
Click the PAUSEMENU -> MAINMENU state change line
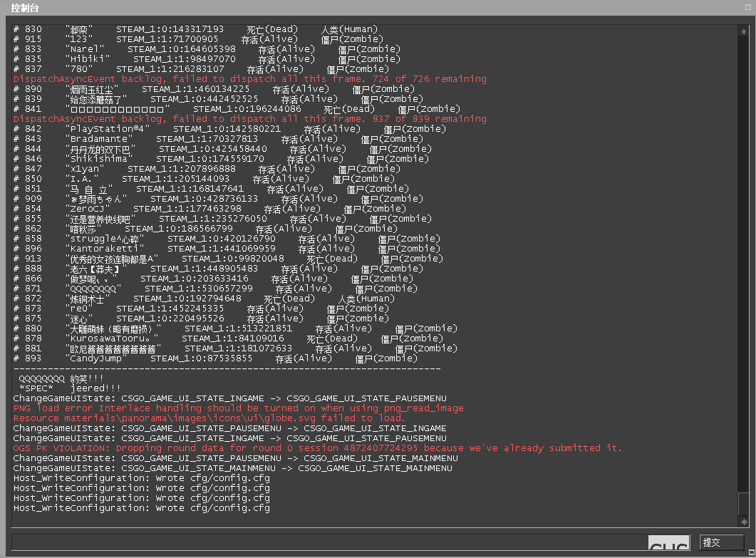tap(235, 458)
